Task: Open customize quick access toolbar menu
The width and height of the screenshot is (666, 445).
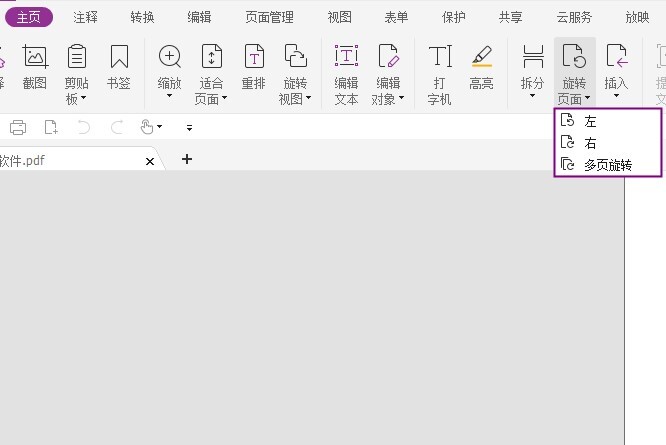Action: [189, 127]
